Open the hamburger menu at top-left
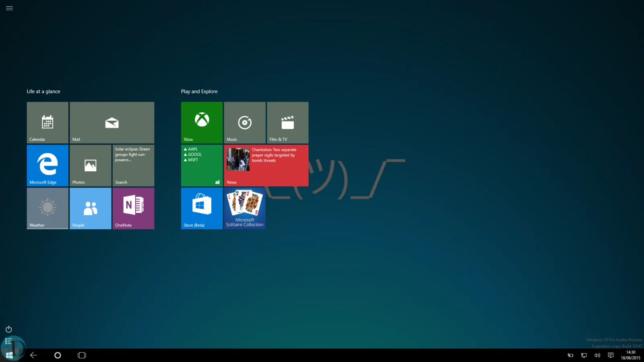This screenshot has height=362, width=644. point(9,8)
